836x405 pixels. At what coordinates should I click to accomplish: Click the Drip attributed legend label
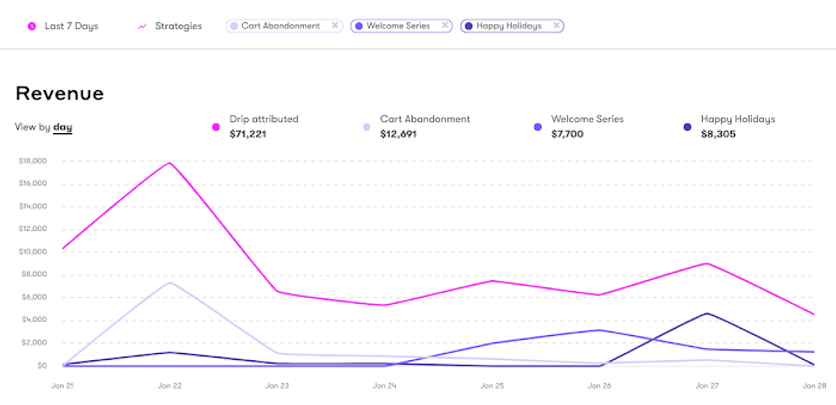coord(264,119)
